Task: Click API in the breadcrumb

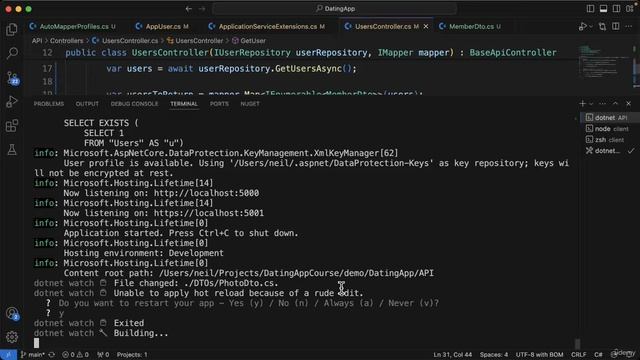Action: [x=37, y=41]
